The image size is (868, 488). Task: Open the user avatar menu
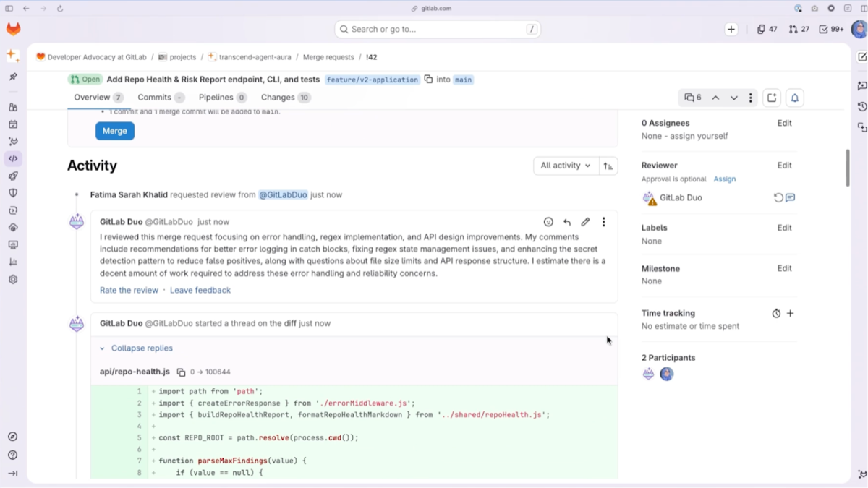click(x=859, y=29)
